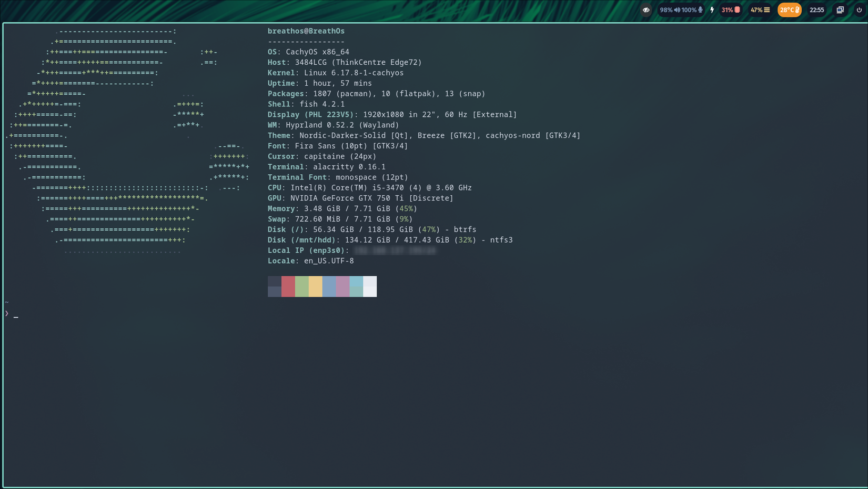Select the red swatch in the terminal palette

coord(288,286)
